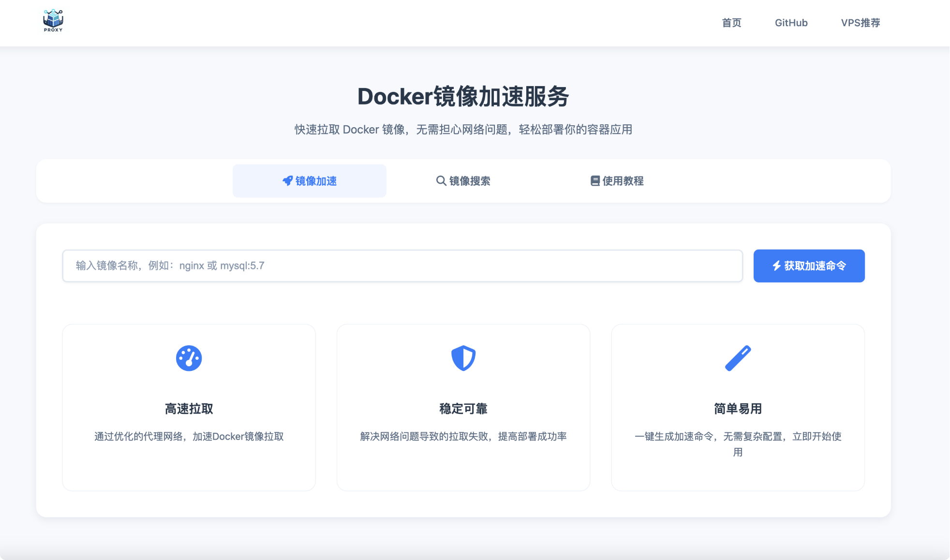Click the 简单易用 card heading
This screenshot has height=560, width=950.
(738, 409)
